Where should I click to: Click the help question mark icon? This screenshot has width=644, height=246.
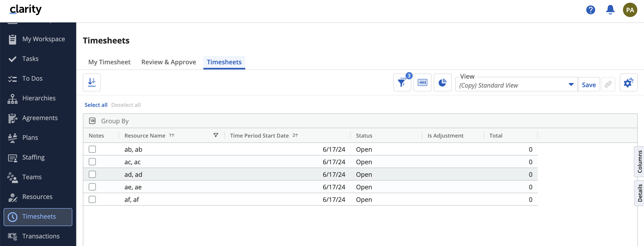[590, 10]
